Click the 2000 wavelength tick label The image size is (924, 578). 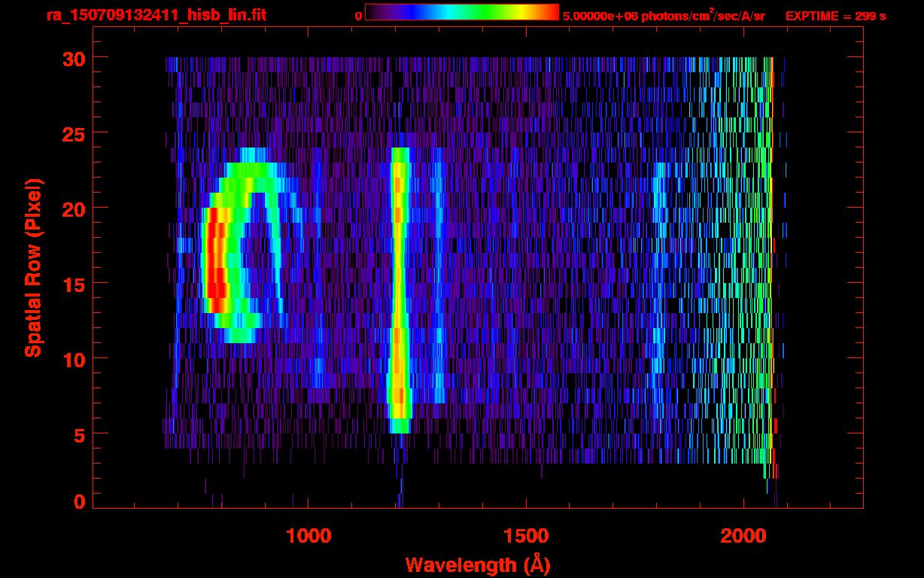coord(743,536)
